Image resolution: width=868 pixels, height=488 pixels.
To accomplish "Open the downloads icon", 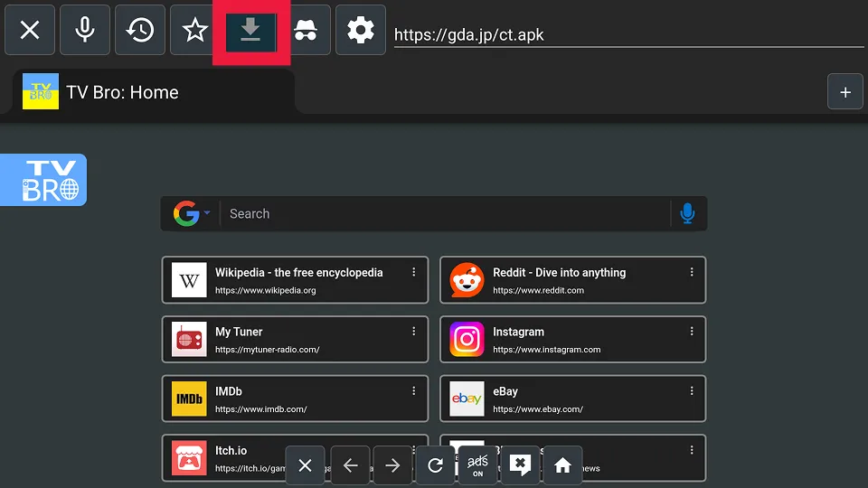I will coord(250,32).
